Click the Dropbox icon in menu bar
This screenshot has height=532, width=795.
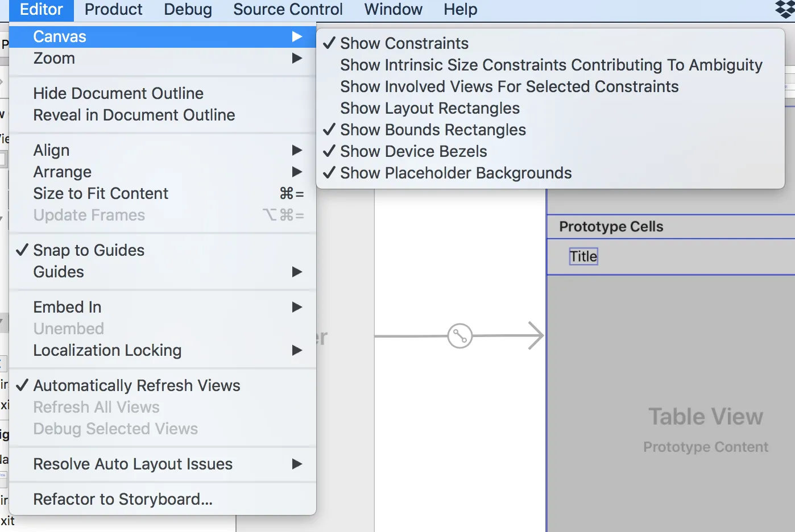(785, 9)
